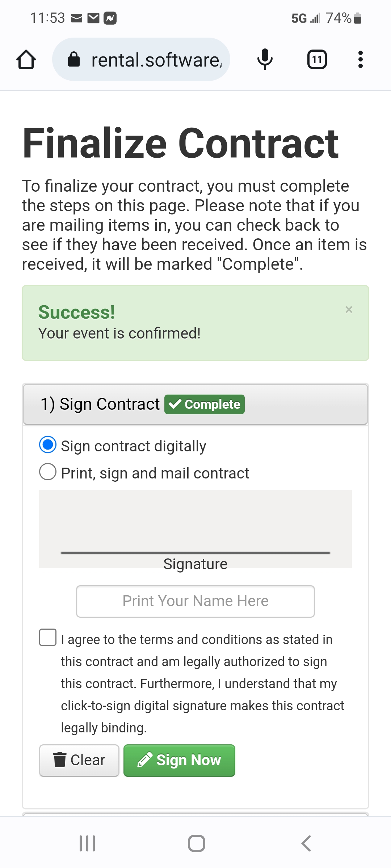Click the green Sign Now button
Screen dimensions: 391x868
point(179,760)
